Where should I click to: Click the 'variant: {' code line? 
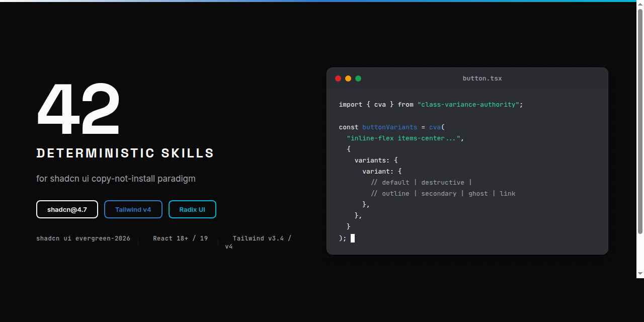[382, 171]
